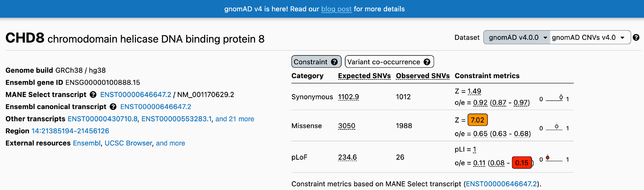This screenshot has width=644, height=190.
Task: Click the red pLoF 0.15 upper bound badge
Action: 522,163
